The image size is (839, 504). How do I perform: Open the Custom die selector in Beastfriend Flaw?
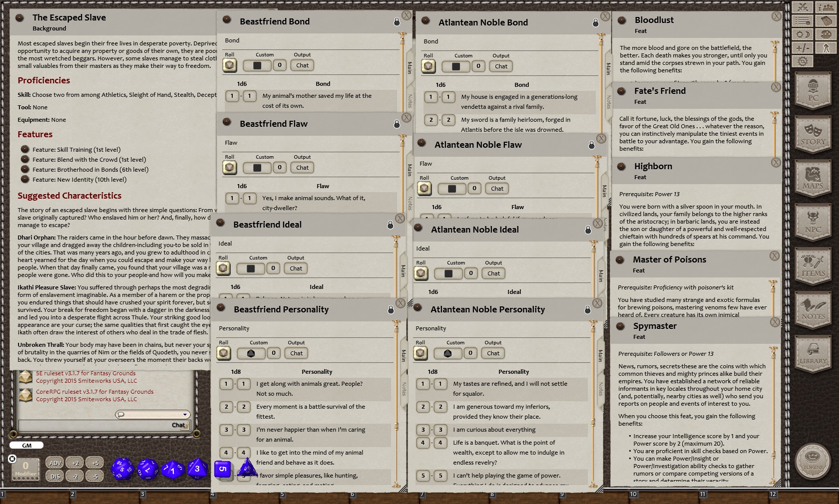click(x=257, y=168)
